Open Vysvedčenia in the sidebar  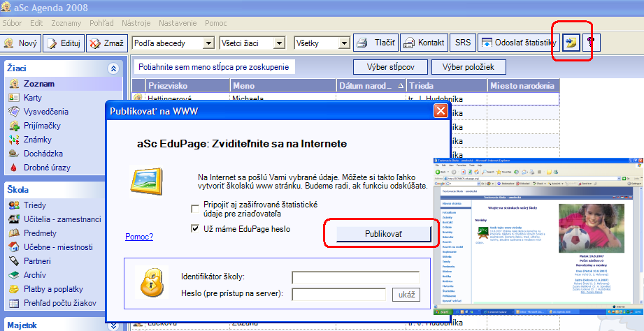click(x=46, y=112)
